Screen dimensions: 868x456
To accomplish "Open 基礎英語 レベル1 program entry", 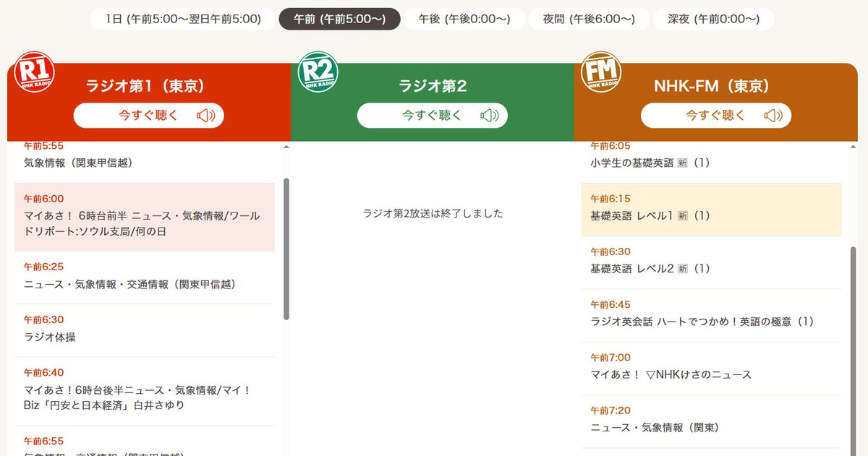I will click(x=712, y=210).
